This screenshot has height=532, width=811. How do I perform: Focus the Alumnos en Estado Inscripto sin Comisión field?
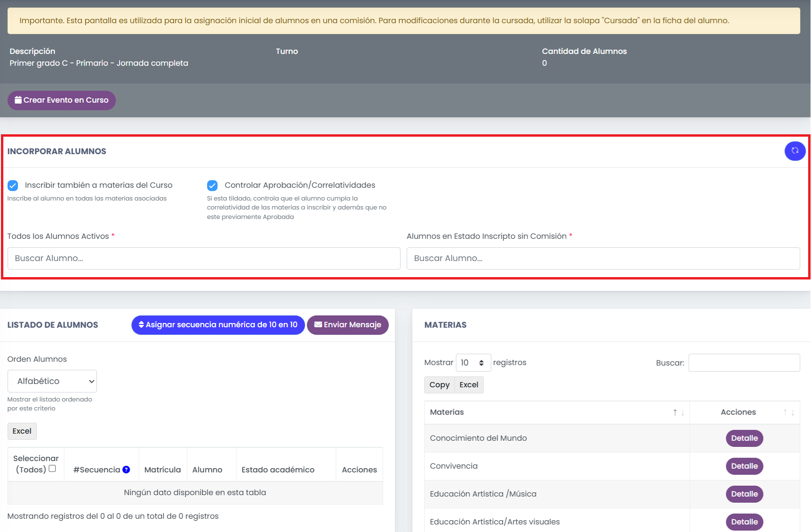pyautogui.click(x=603, y=259)
